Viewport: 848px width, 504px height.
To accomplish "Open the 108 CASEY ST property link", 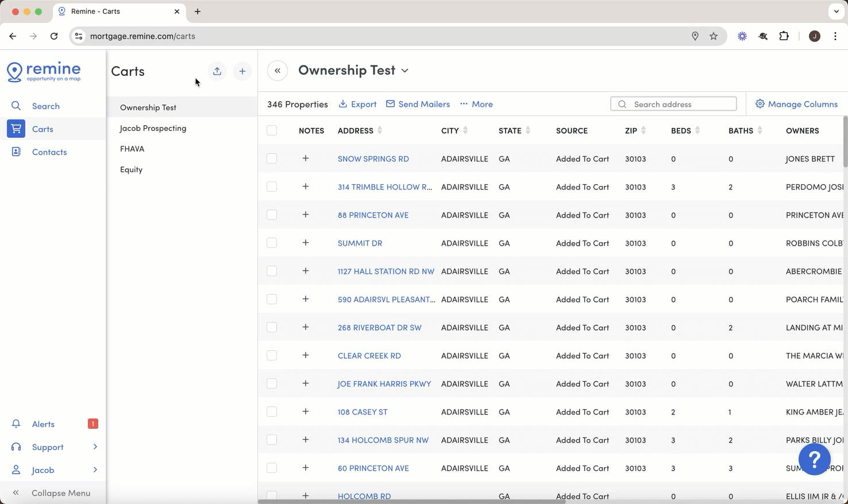I will pos(363,412).
